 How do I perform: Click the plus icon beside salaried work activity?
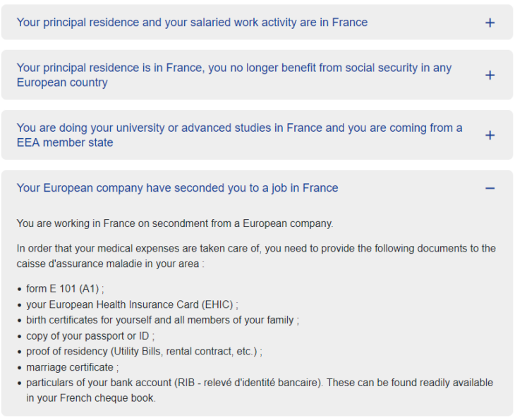coord(490,23)
